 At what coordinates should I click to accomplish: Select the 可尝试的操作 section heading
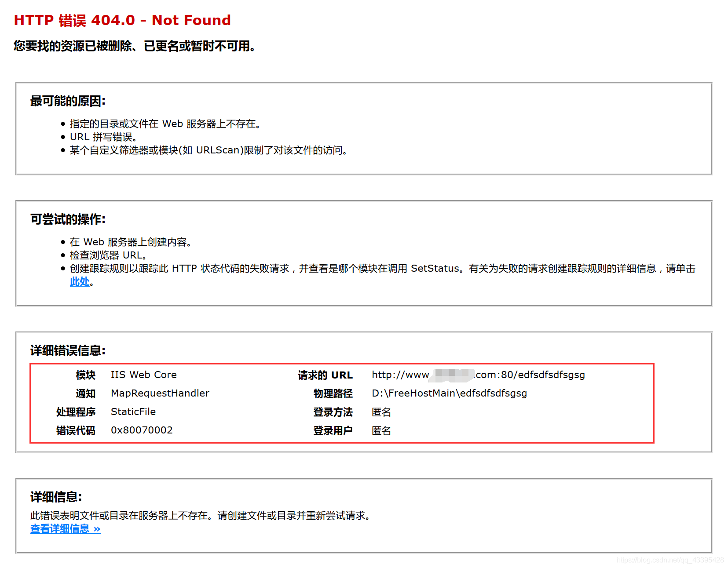pyautogui.click(x=68, y=219)
